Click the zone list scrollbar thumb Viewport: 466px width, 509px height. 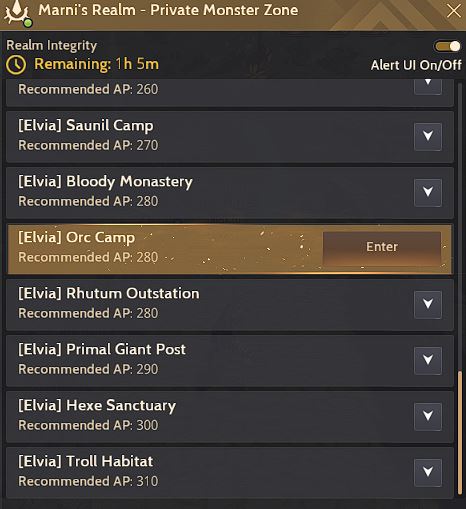click(x=460, y=433)
